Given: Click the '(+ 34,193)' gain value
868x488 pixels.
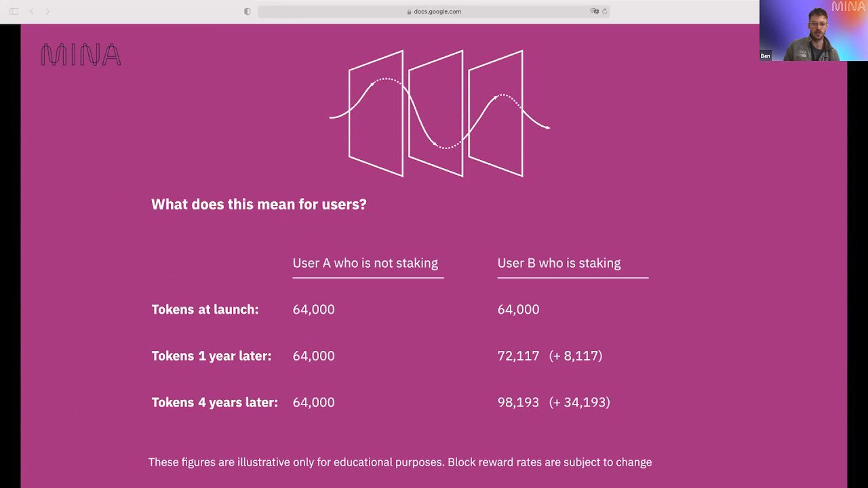Looking at the screenshot, I should pos(580,403).
